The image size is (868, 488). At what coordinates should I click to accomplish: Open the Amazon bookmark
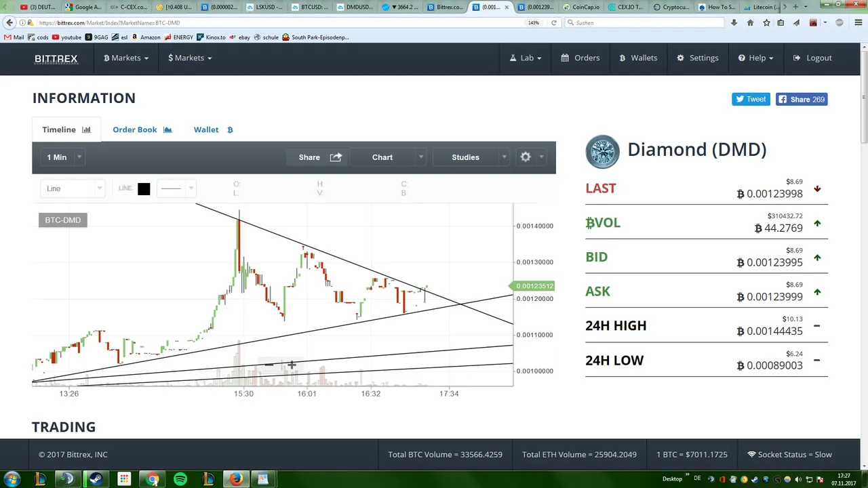tap(146, 37)
